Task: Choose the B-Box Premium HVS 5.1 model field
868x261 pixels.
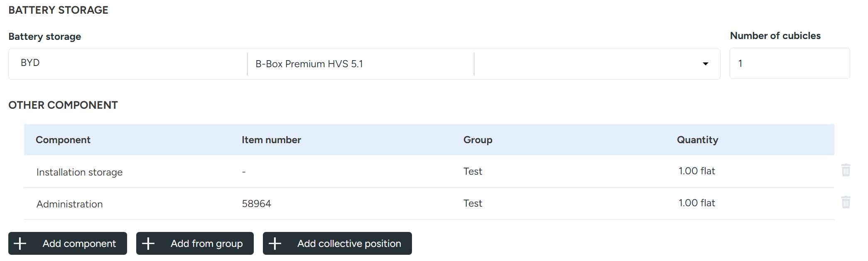Action: point(360,64)
